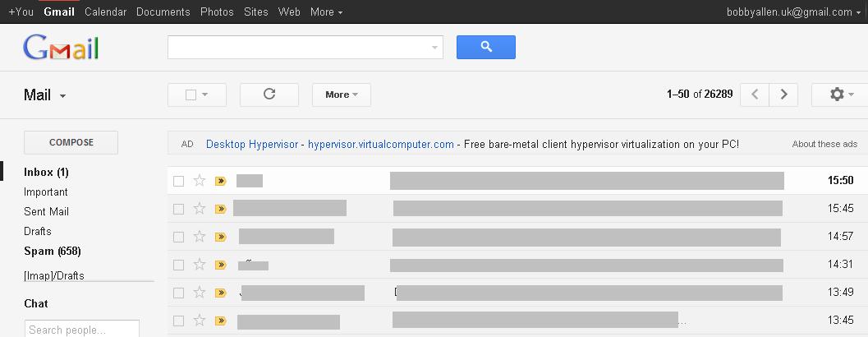Open the select-all dropdown arrow
868x337 pixels.
coord(204,95)
